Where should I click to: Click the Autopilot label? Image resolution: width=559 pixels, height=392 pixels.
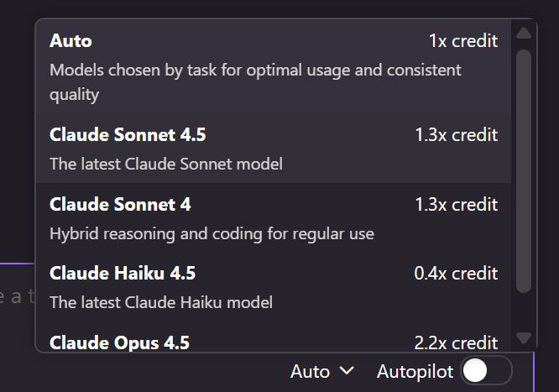tap(415, 371)
